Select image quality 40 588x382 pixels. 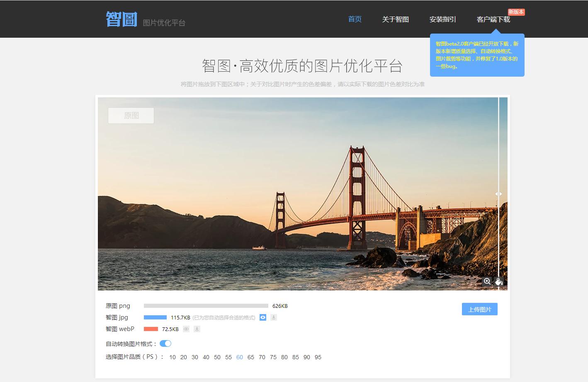pos(206,357)
